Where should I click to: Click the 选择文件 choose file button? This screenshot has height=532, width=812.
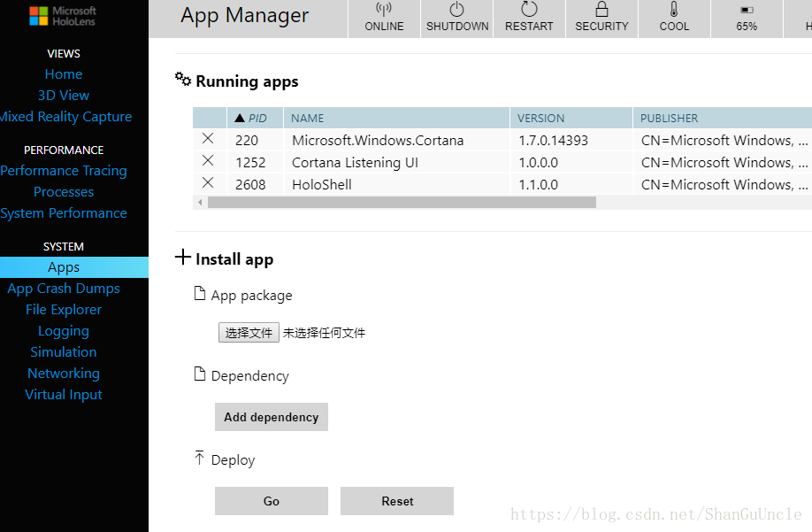pos(249,333)
